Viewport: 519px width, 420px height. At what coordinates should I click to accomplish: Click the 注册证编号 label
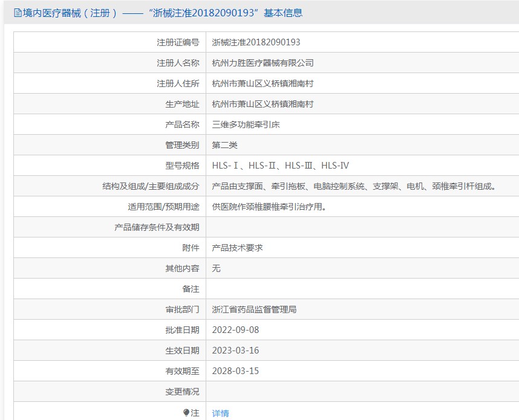(x=178, y=42)
